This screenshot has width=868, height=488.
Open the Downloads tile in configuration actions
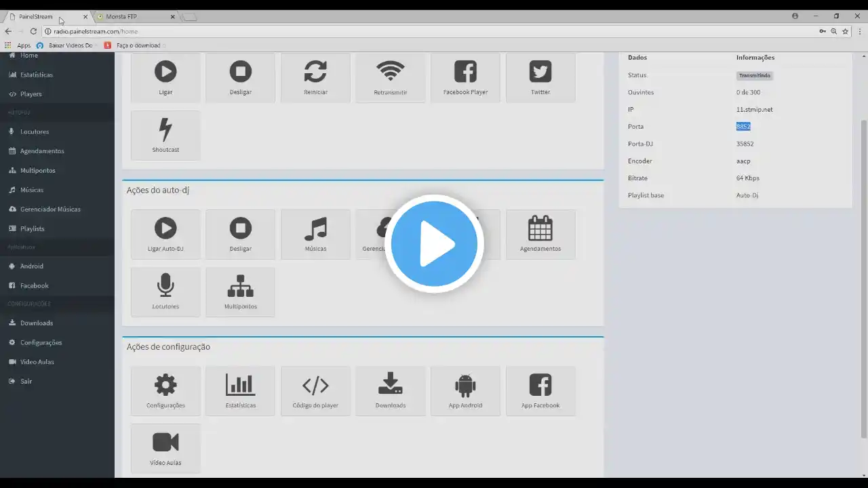click(x=391, y=391)
